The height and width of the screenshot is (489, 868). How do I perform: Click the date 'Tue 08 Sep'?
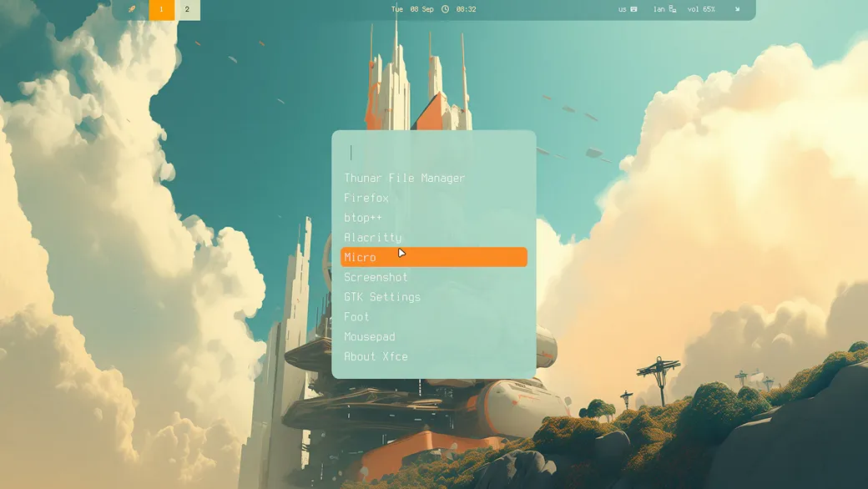pyautogui.click(x=412, y=9)
